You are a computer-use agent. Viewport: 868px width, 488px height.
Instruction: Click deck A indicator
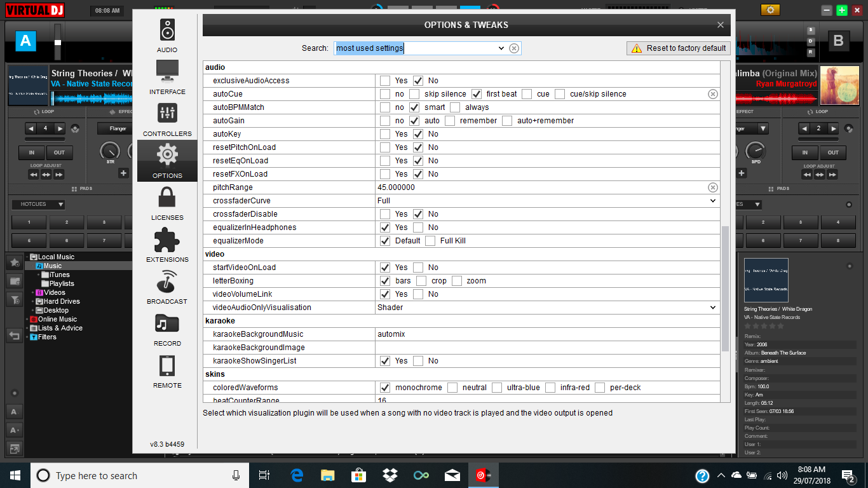25,41
